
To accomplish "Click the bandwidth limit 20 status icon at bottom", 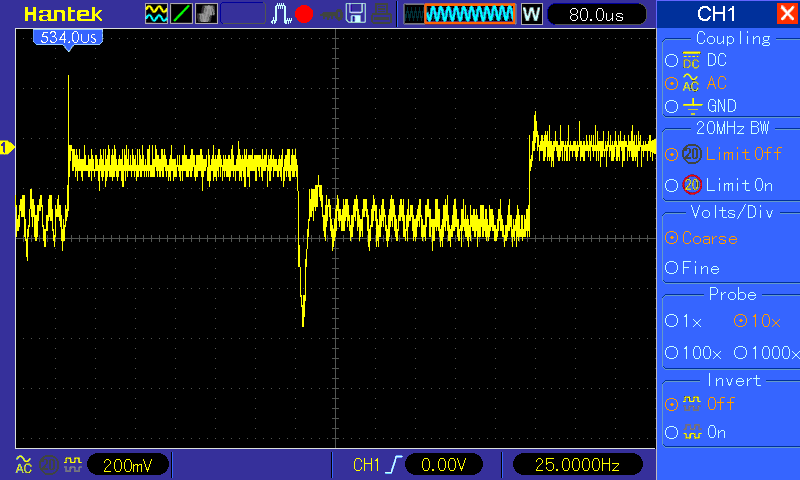I will 48,465.
